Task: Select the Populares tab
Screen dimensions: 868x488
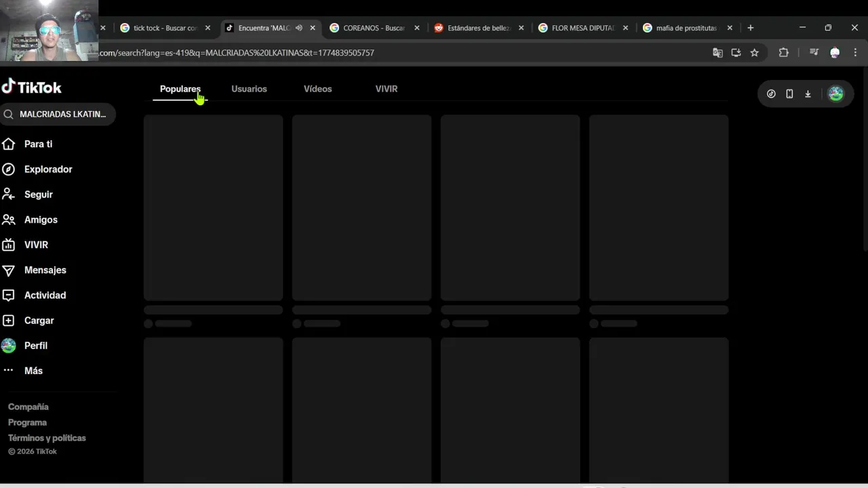Action: click(x=180, y=89)
